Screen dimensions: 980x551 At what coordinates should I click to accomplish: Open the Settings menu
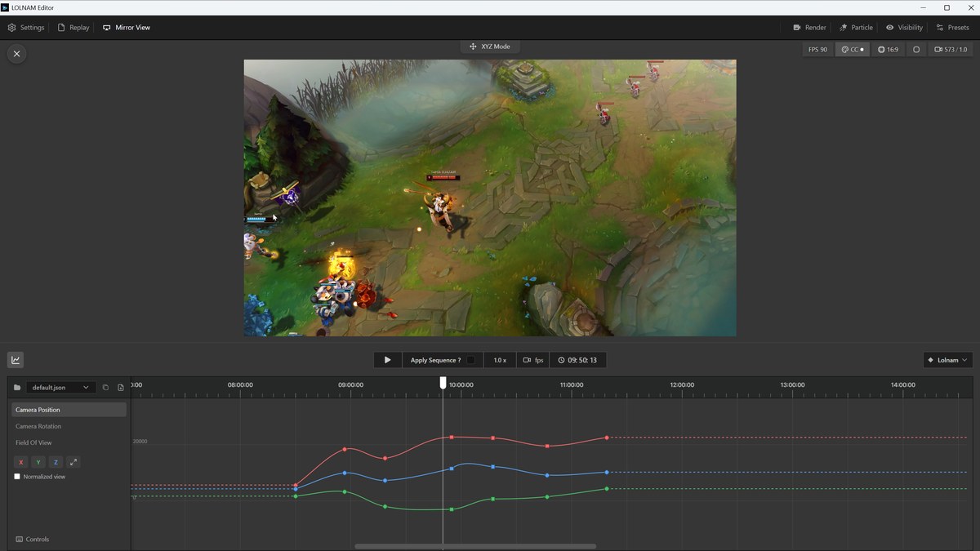[26, 27]
